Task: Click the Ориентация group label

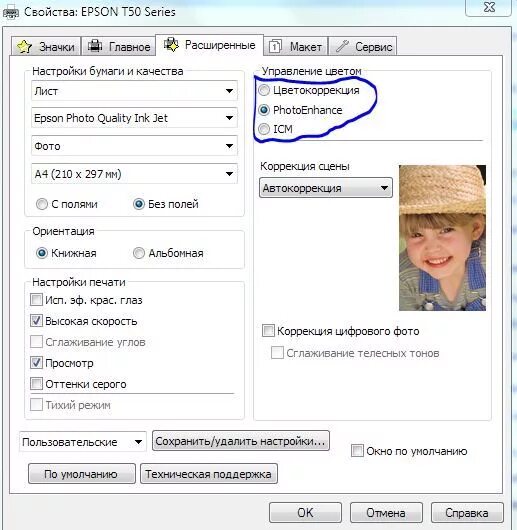Action: pos(63,231)
